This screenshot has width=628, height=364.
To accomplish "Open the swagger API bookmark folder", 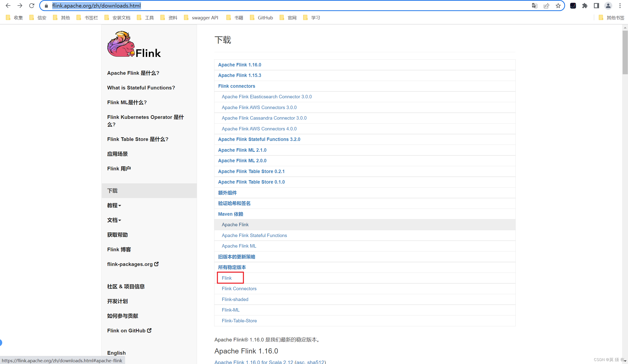I will click(x=201, y=18).
